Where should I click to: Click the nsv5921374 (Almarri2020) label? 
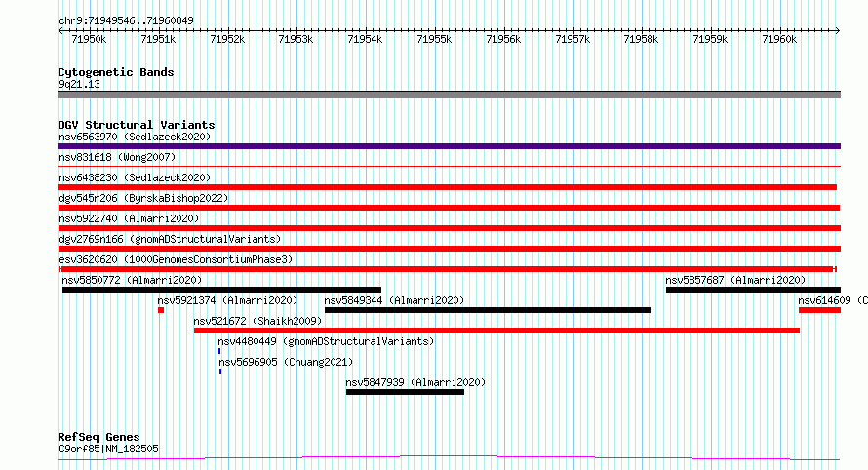[x=227, y=300]
